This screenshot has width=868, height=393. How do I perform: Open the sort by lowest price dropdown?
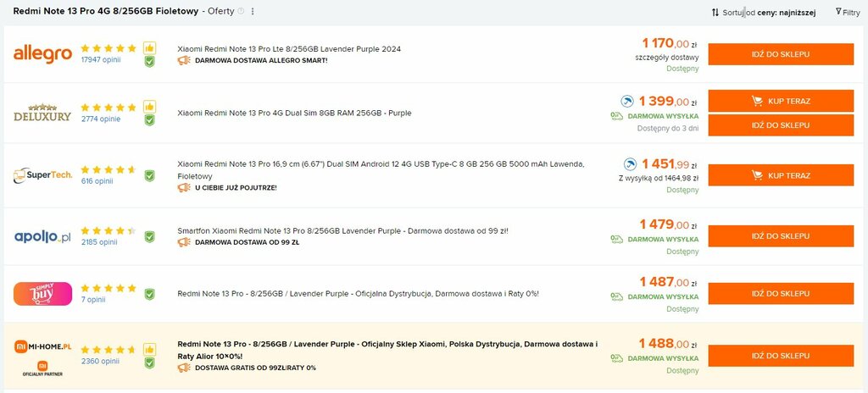click(x=764, y=12)
